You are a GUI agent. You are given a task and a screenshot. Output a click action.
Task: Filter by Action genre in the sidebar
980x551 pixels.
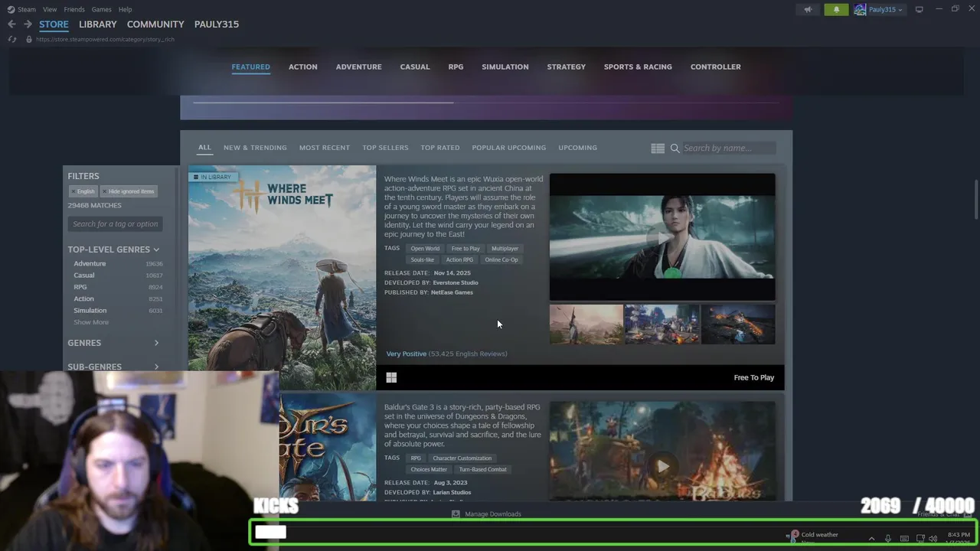[118, 298]
